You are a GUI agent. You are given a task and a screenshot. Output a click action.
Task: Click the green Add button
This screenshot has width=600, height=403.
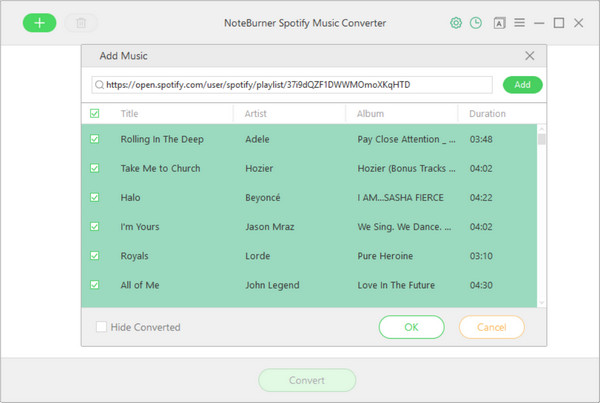click(522, 85)
